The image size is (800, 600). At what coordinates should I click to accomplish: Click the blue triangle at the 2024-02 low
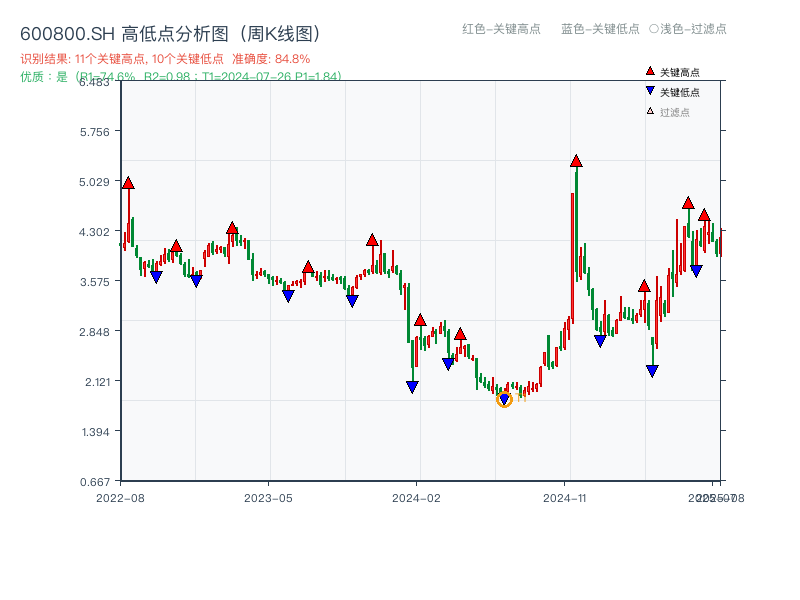coord(412,386)
